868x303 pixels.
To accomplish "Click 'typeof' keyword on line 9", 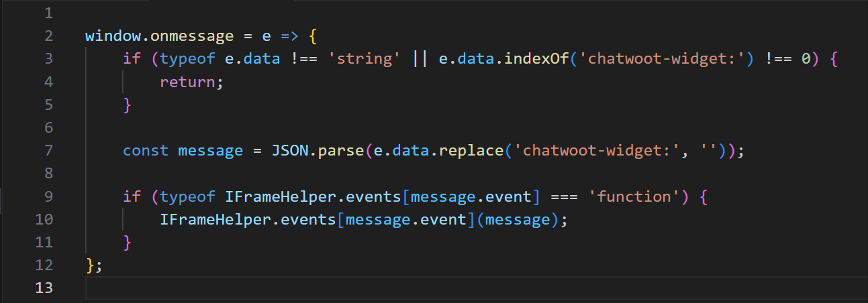I will tap(187, 196).
